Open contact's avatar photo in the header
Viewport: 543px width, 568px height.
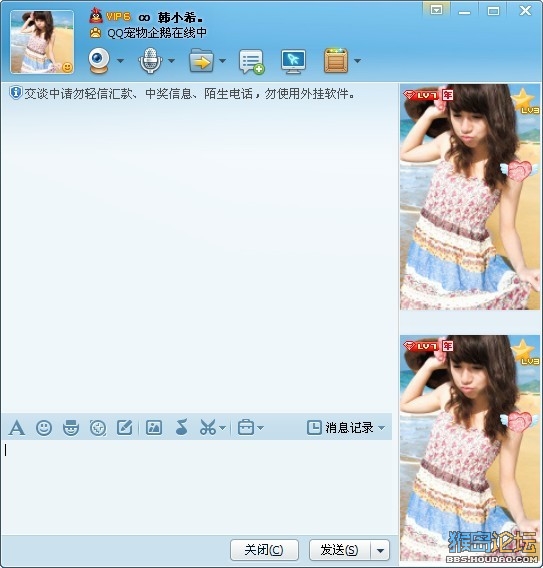point(42,42)
